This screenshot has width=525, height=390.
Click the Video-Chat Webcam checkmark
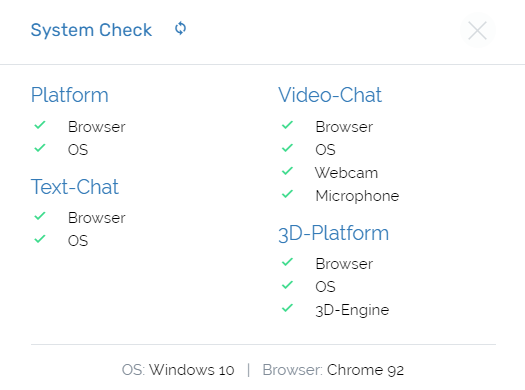[x=287, y=171]
